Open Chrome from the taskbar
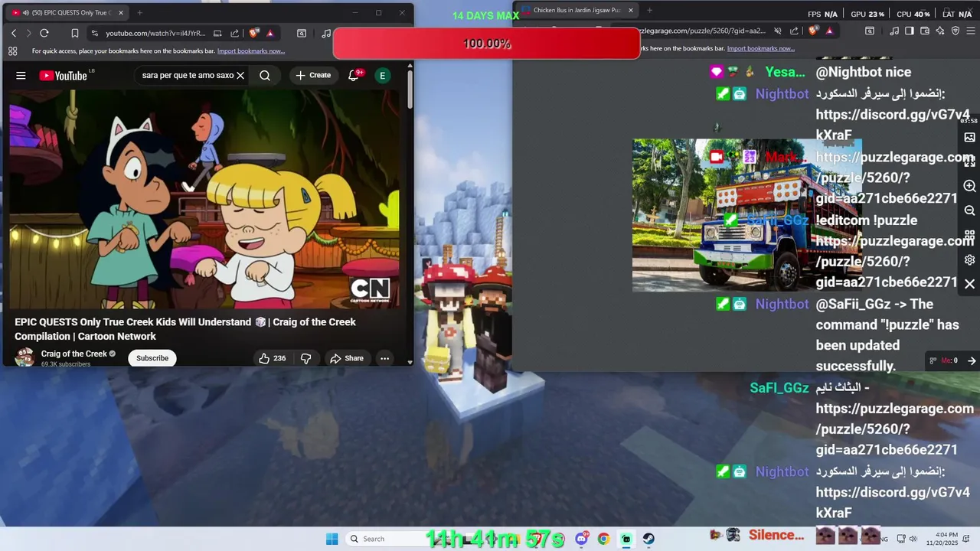The height and width of the screenshot is (551, 980). coord(603,539)
